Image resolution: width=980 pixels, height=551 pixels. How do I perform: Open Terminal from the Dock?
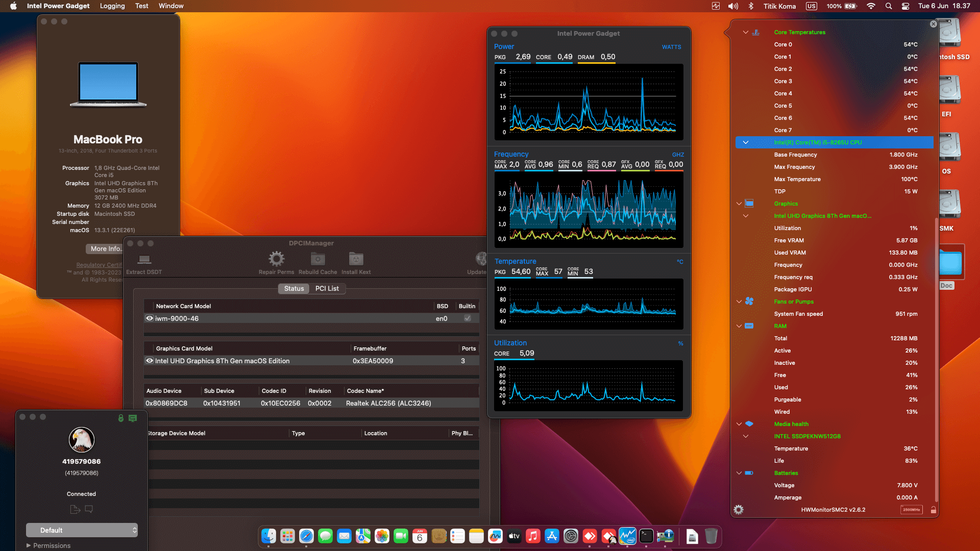tap(646, 536)
